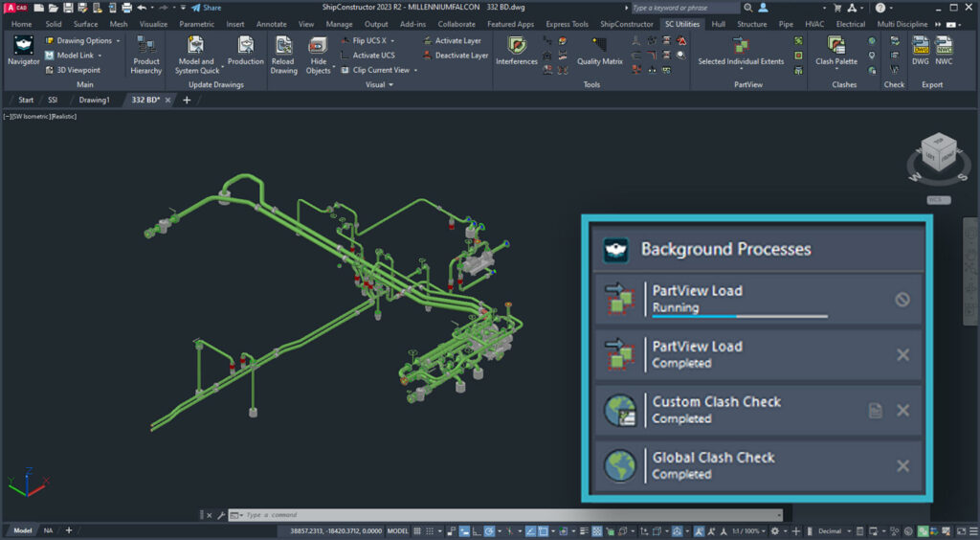The width and height of the screenshot is (980, 540).
Task: Click Activate UCS
Action: pyautogui.click(x=367, y=56)
